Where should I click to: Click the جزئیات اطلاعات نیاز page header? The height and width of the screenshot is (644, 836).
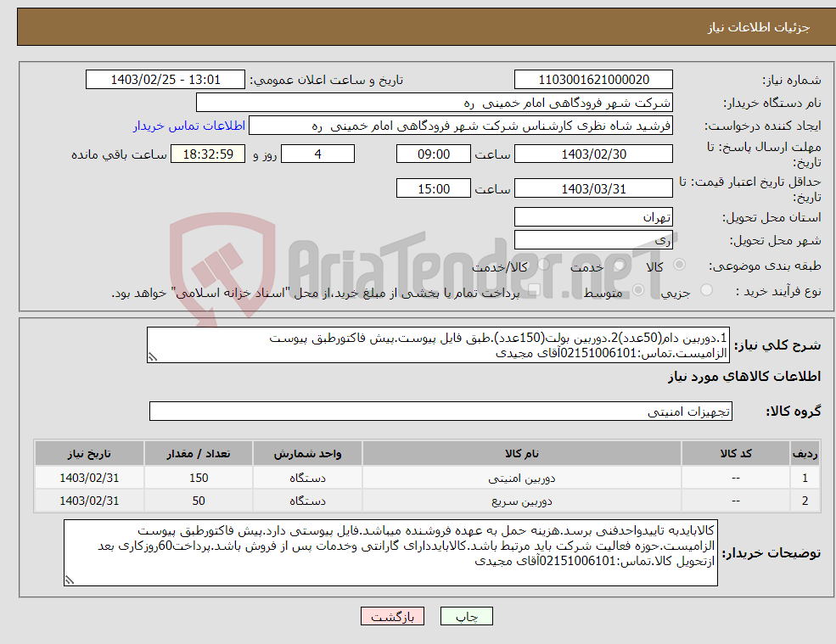758,27
